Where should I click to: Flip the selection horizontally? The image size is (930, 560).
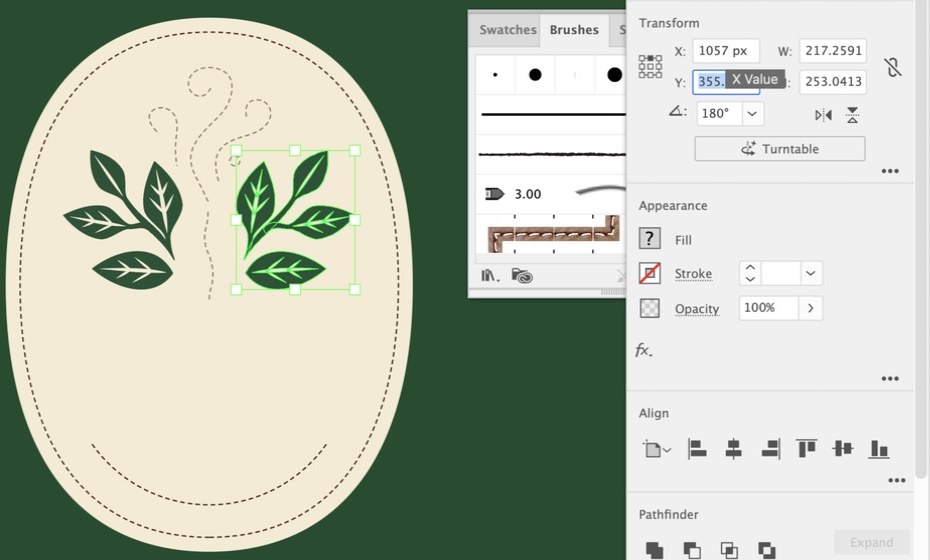point(823,115)
